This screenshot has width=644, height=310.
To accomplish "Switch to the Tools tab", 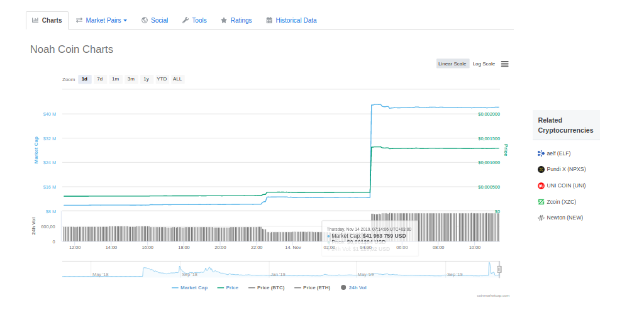I will click(194, 20).
